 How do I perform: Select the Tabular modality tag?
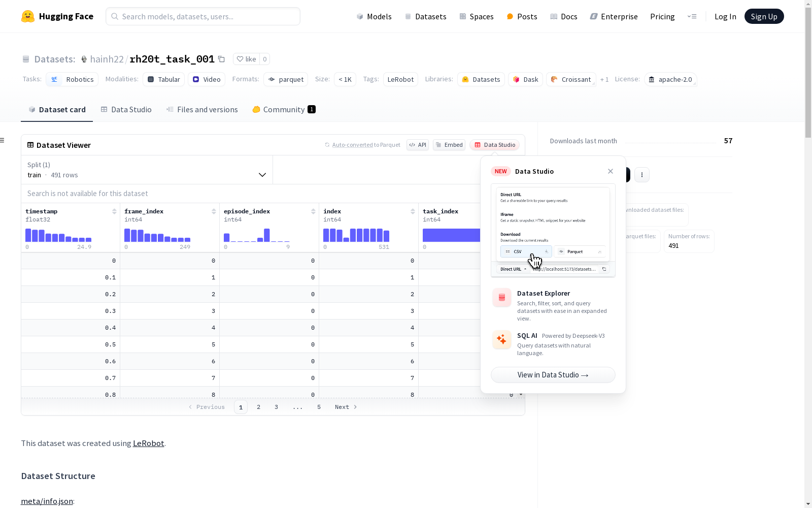pos(163,79)
